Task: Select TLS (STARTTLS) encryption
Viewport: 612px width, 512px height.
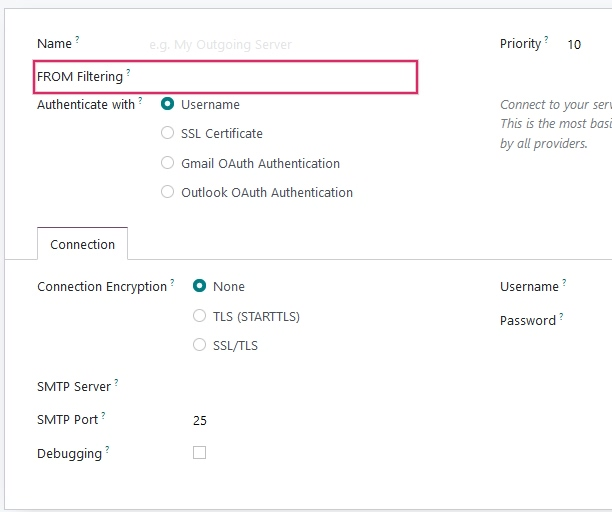Action: tap(199, 316)
